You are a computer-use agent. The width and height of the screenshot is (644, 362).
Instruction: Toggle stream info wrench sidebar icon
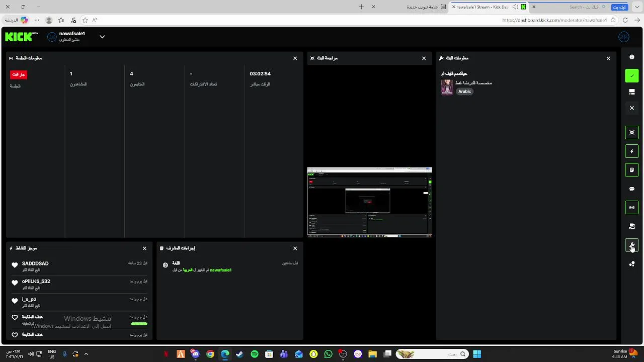[x=632, y=245]
